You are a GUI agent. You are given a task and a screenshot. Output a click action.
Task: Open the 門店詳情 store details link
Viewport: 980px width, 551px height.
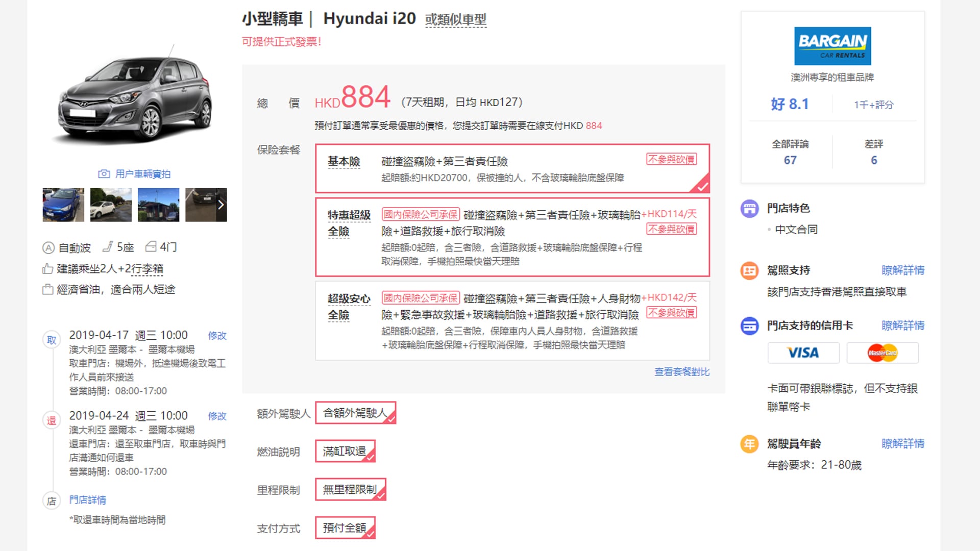[x=88, y=500]
